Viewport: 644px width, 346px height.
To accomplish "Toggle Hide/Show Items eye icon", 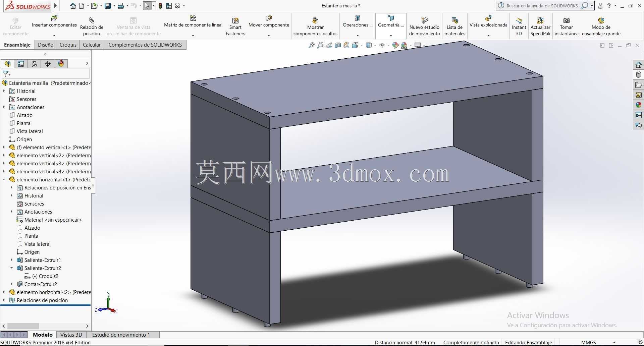I will [x=382, y=45].
